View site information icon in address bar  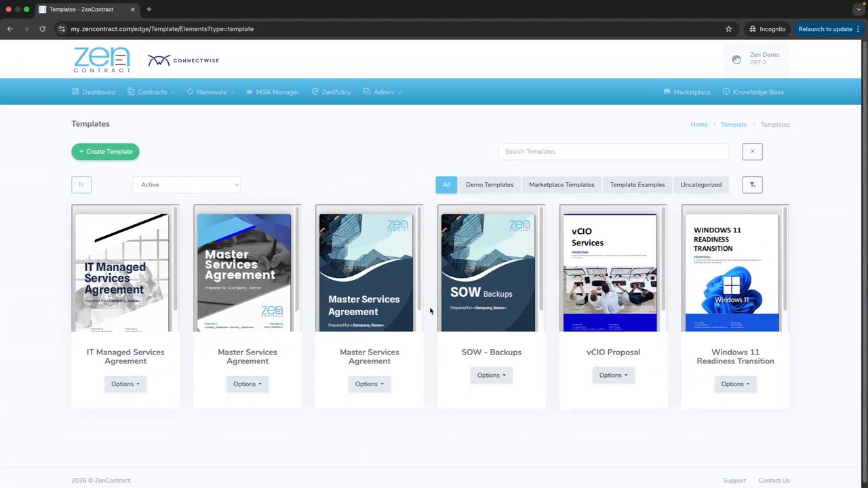(x=62, y=29)
